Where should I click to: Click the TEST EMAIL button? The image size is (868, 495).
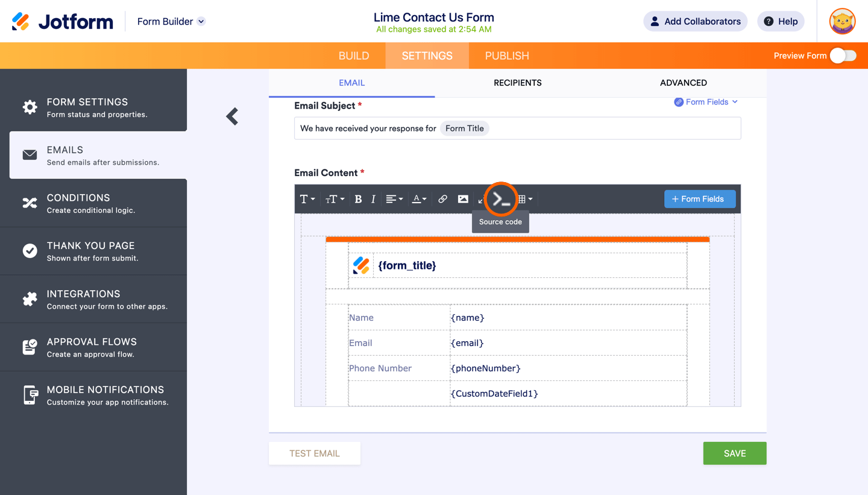click(315, 453)
